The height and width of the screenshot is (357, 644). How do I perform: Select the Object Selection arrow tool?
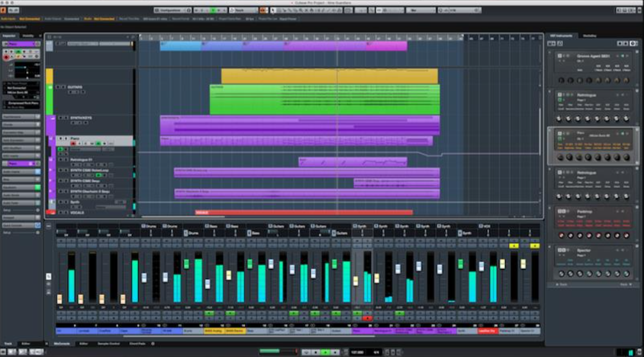tap(273, 10)
